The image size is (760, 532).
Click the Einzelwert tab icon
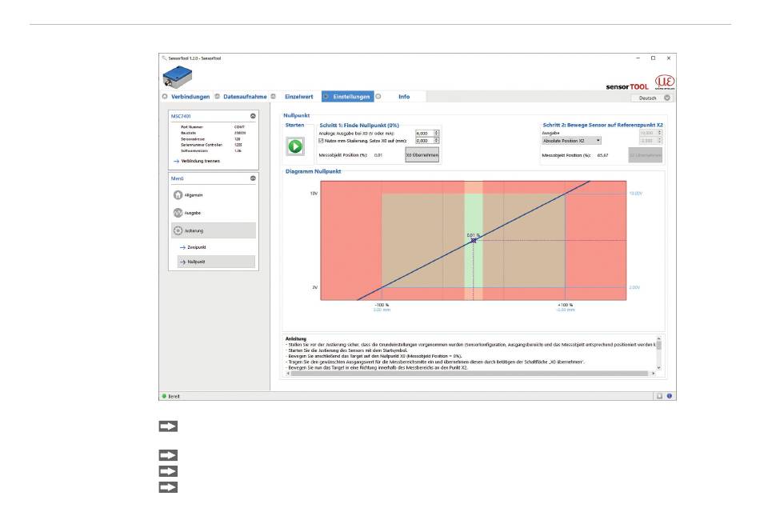coord(274,97)
